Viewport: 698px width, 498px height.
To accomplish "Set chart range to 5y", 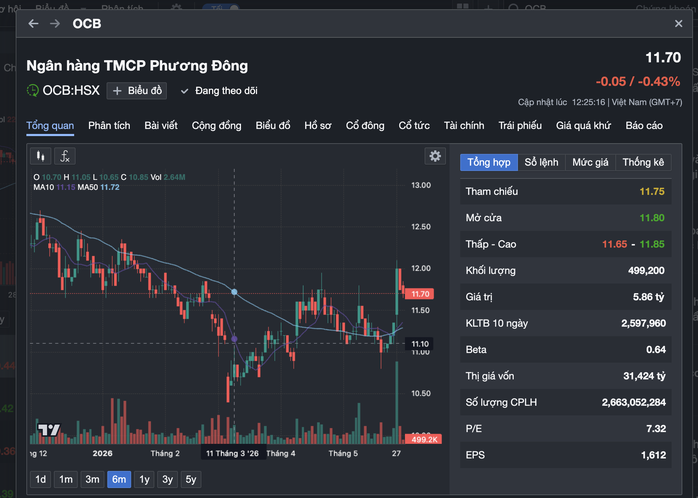I will 191,479.
